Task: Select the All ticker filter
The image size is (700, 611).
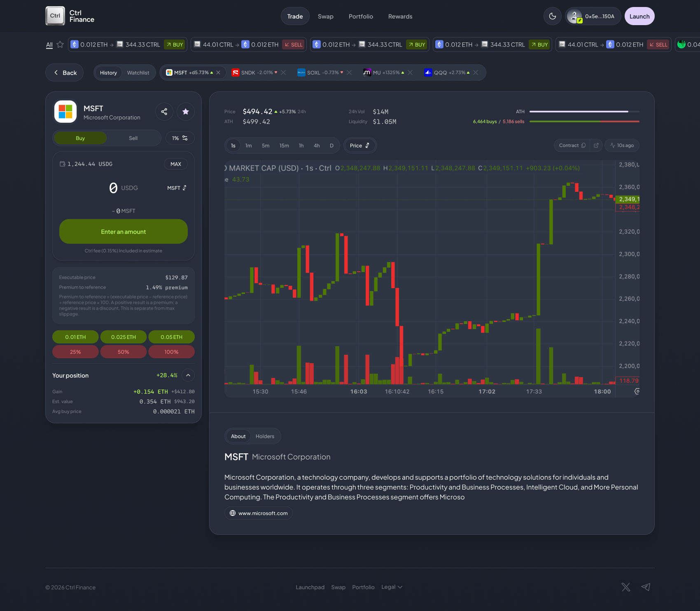Action: [49, 44]
